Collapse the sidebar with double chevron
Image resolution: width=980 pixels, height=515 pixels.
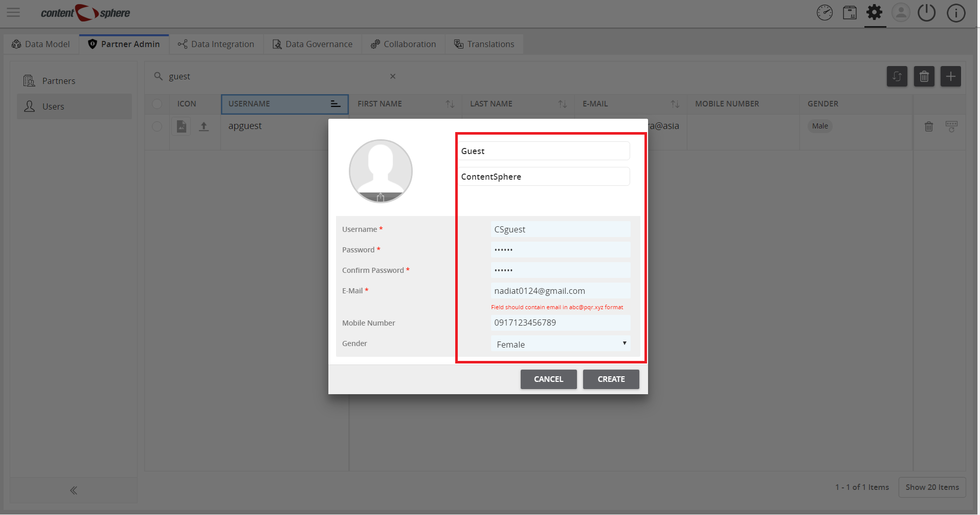click(x=74, y=490)
